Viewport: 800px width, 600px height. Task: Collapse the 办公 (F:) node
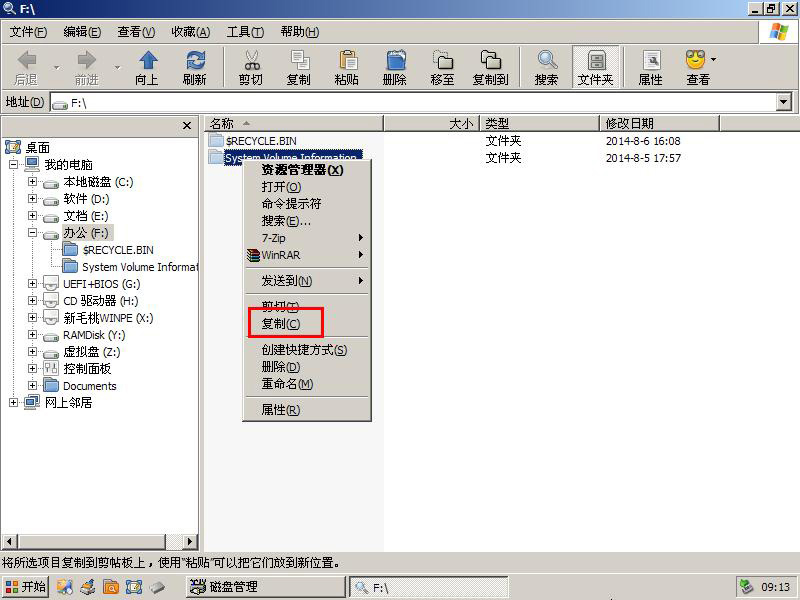(x=33, y=233)
